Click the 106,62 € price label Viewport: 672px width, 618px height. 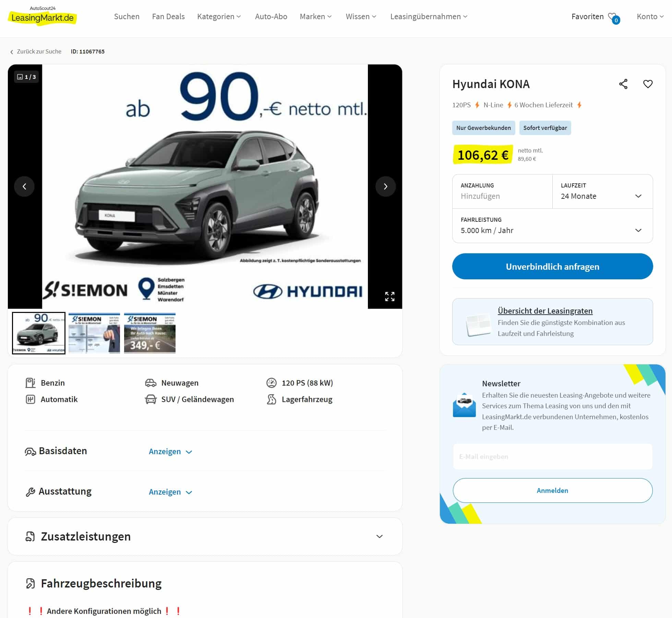click(483, 155)
